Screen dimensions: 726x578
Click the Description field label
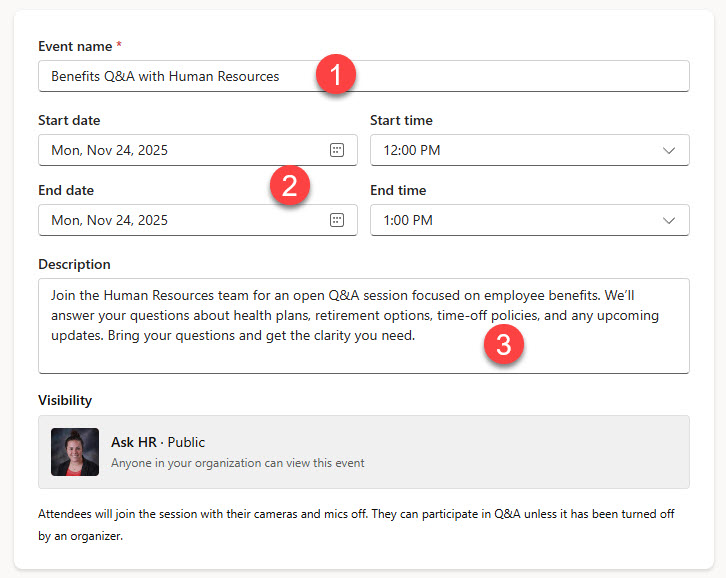point(74,264)
